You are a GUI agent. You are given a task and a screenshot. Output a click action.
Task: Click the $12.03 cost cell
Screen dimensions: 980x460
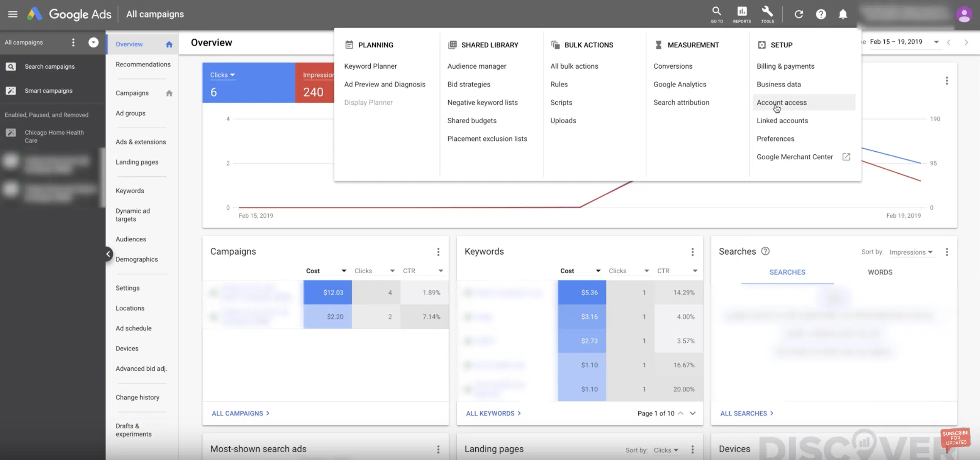point(327,293)
